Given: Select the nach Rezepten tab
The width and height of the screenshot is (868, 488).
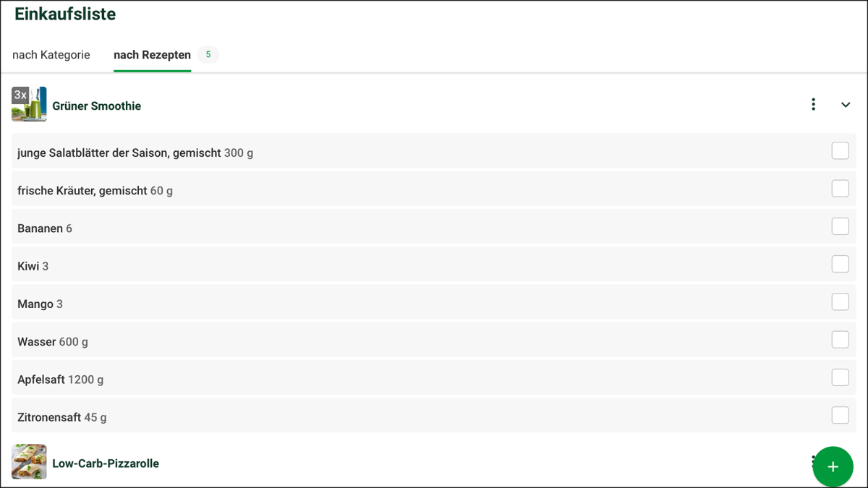Looking at the screenshot, I should [x=152, y=55].
